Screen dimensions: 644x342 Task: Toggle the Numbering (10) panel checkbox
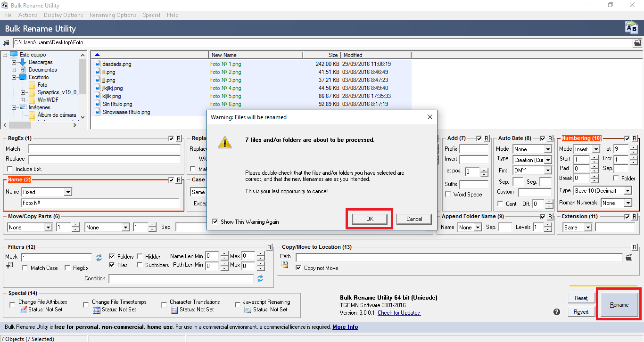pos(627,138)
